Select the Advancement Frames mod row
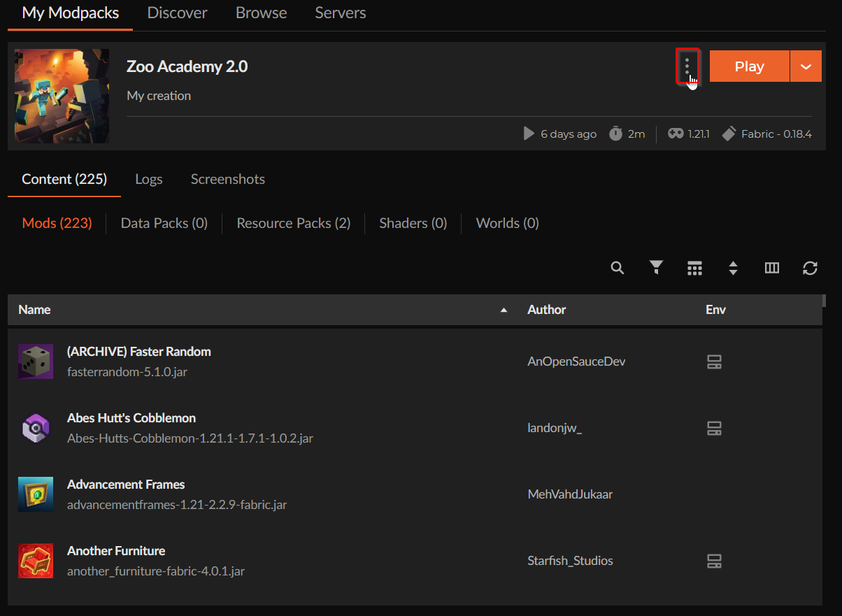The width and height of the screenshot is (842, 616). coord(280,494)
